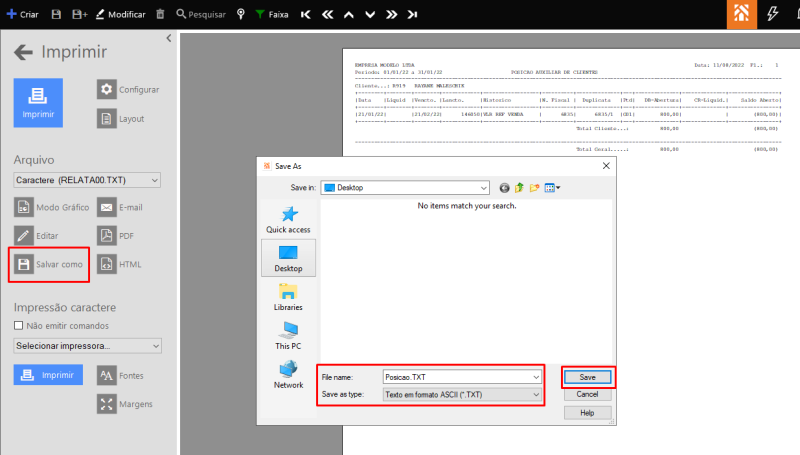Create new folder icon in Save As
Screen dimensions: 800x455
tap(534, 188)
